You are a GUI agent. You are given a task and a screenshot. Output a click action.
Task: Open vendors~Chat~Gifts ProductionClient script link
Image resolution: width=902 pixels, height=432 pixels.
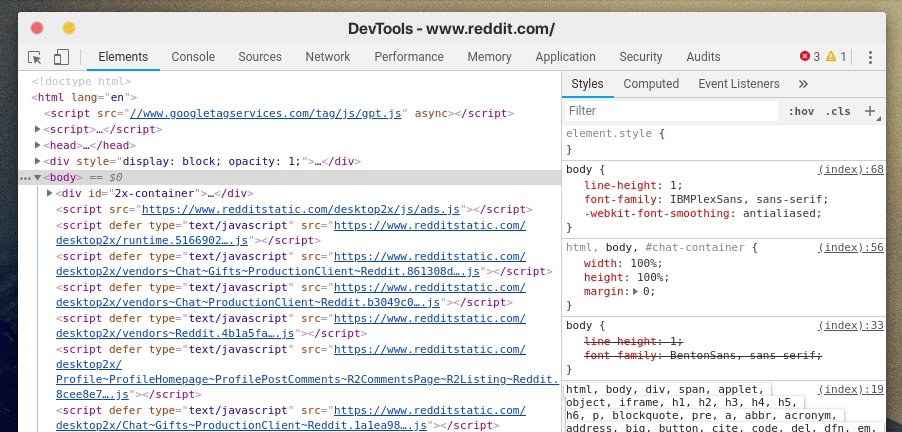pos(267,272)
